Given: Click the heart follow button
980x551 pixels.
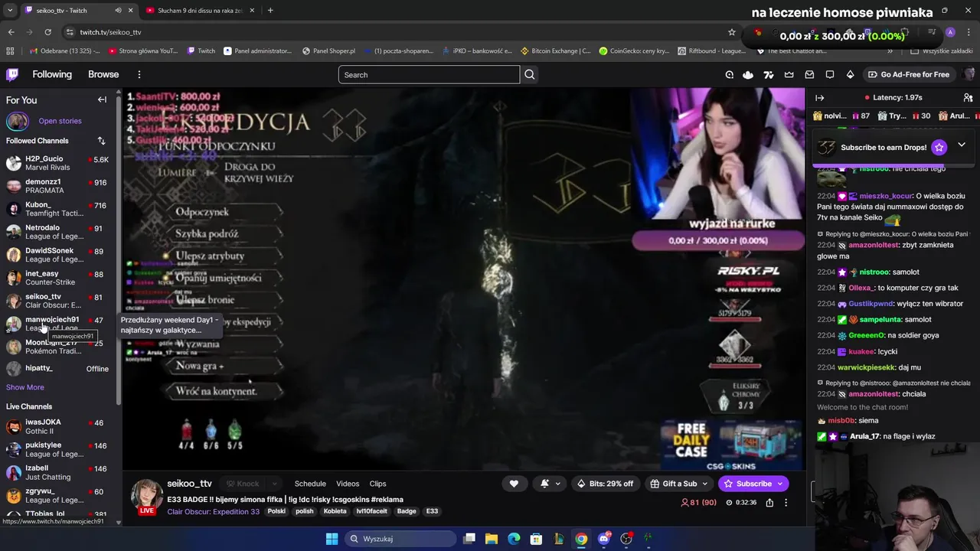Looking at the screenshot, I should pyautogui.click(x=514, y=484).
